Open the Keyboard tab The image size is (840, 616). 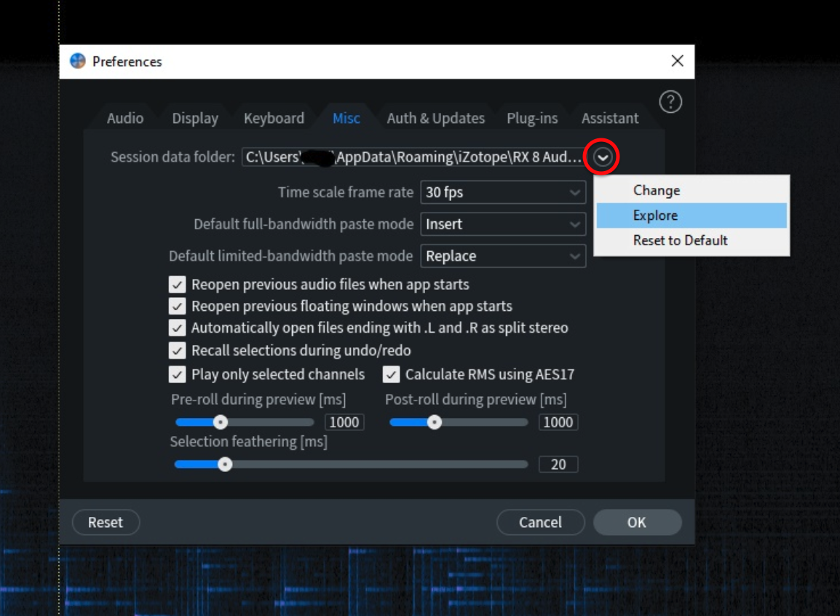tap(274, 119)
